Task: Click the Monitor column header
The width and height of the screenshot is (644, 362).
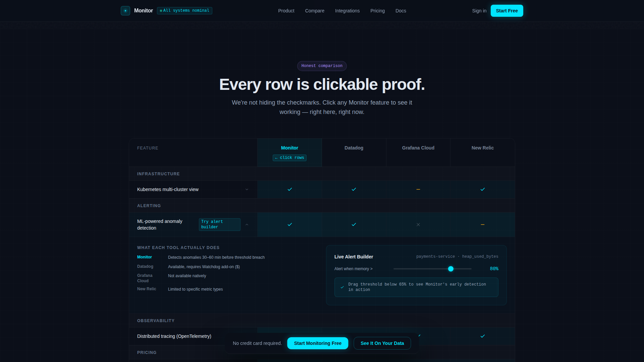Action: coord(289,148)
